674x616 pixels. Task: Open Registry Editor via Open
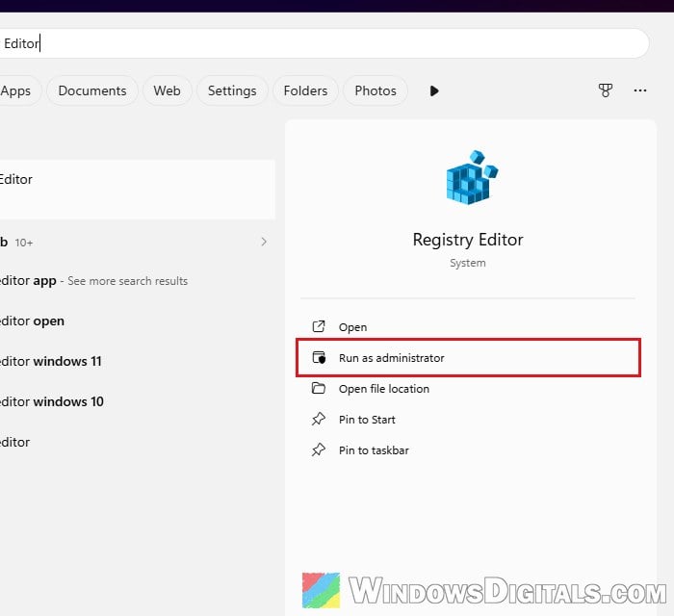click(469, 327)
